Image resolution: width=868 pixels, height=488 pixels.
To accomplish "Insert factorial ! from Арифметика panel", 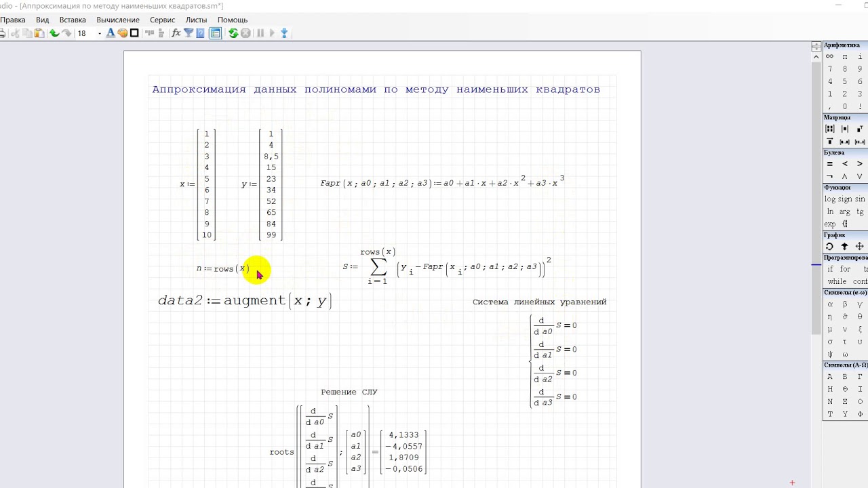I will point(860,106).
